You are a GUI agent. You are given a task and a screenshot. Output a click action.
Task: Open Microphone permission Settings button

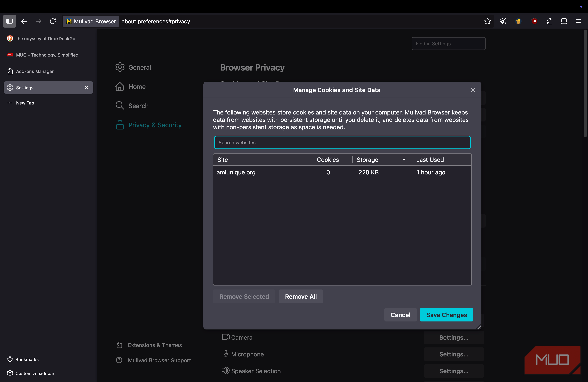click(454, 354)
